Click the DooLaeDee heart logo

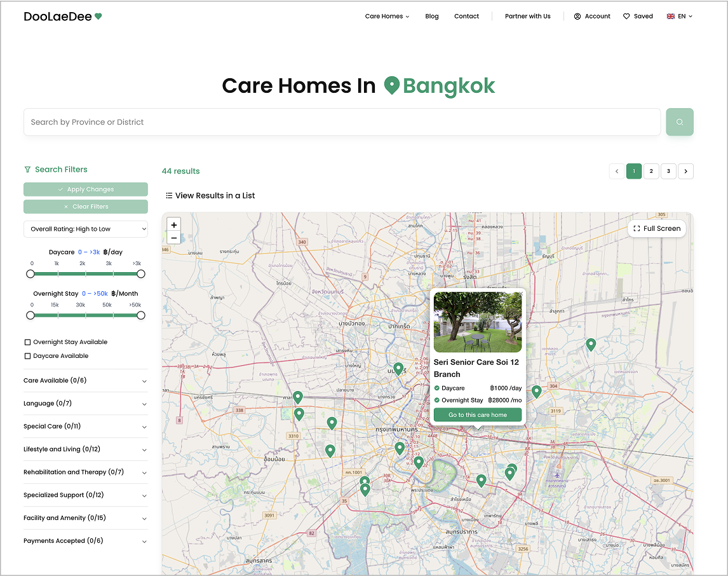[x=98, y=17]
